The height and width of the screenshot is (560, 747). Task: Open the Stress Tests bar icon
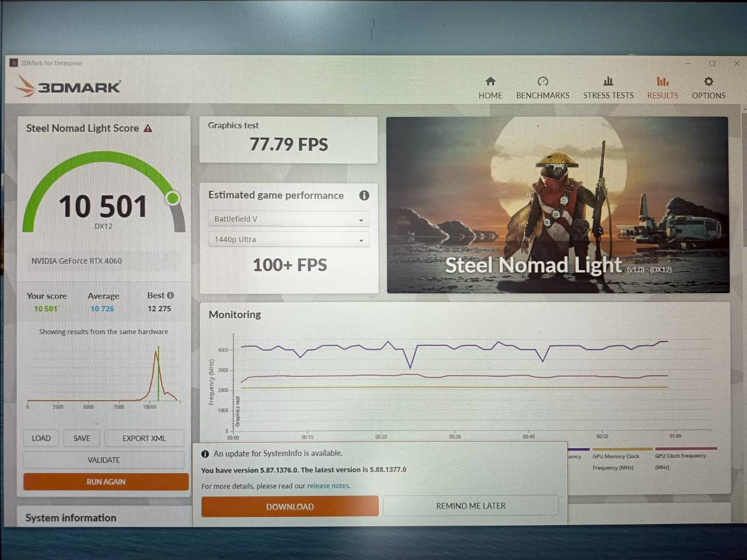pyautogui.click(x=608, y=82)
